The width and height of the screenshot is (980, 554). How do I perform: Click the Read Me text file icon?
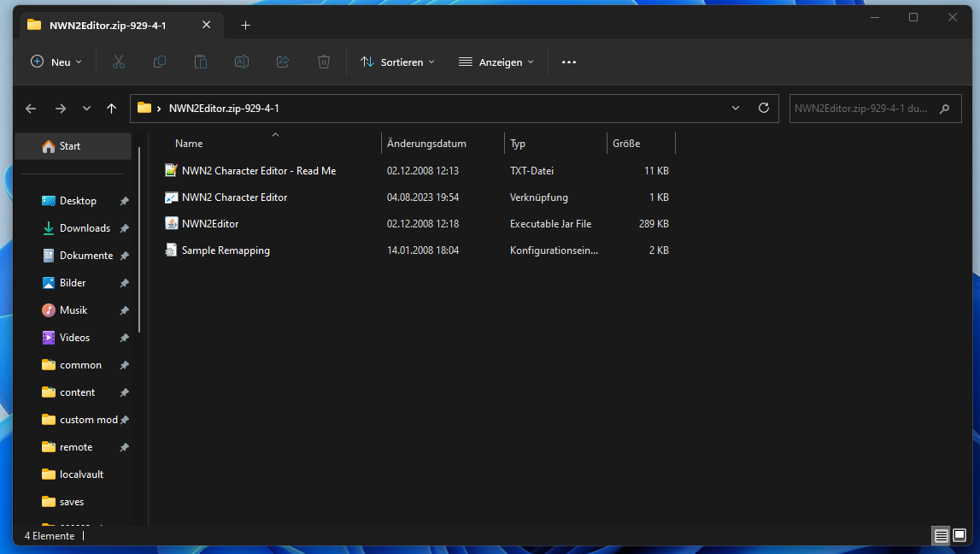tap(171, 170)
